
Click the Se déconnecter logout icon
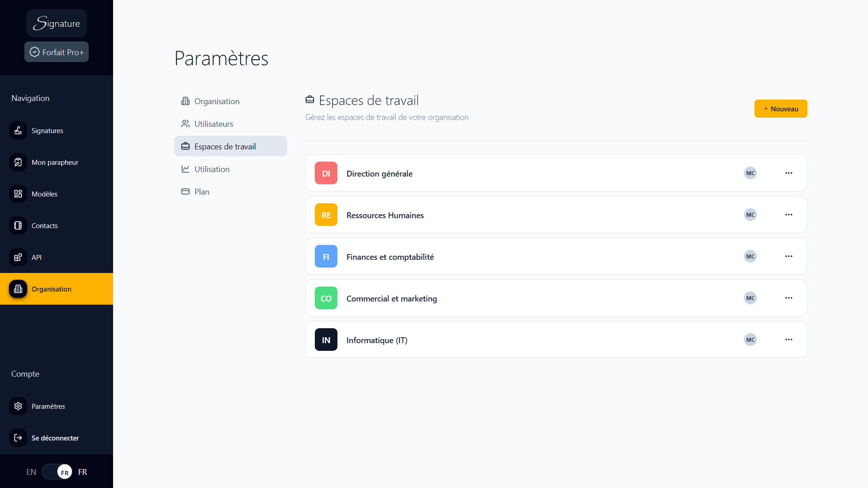18,438
